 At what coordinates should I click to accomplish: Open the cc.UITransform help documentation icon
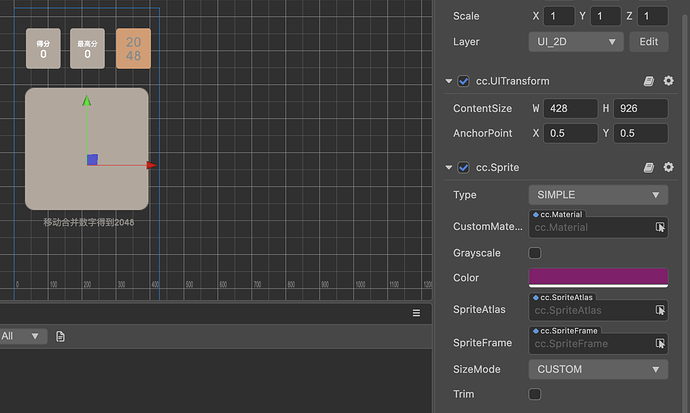coord(649,81)
